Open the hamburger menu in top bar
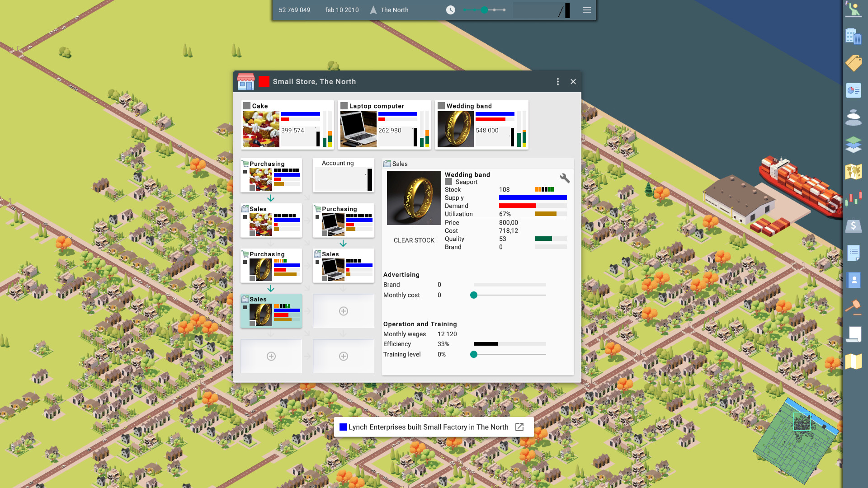 [x=587, y=10]
